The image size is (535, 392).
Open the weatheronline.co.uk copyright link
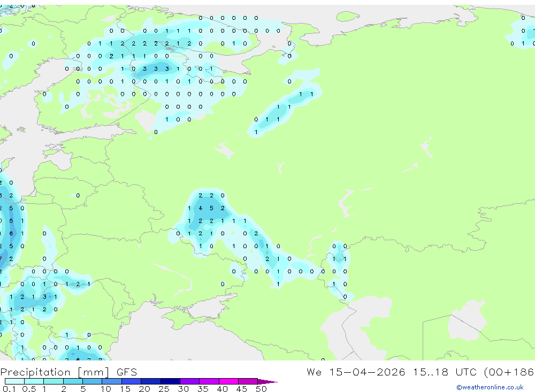(490, 387)
